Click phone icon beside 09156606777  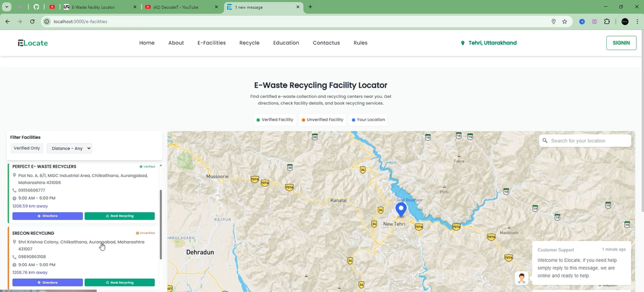pyautogui.click(x=14, y=190)
